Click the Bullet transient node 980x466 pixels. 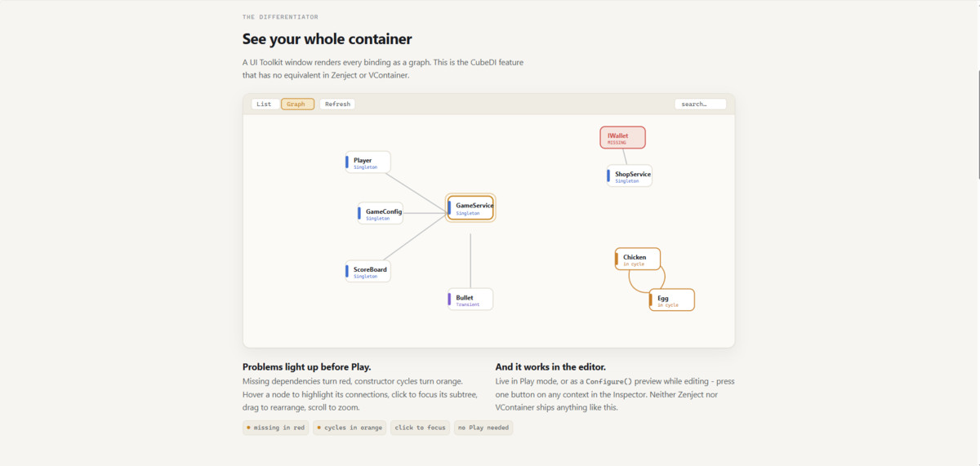(x=470, y=300)
